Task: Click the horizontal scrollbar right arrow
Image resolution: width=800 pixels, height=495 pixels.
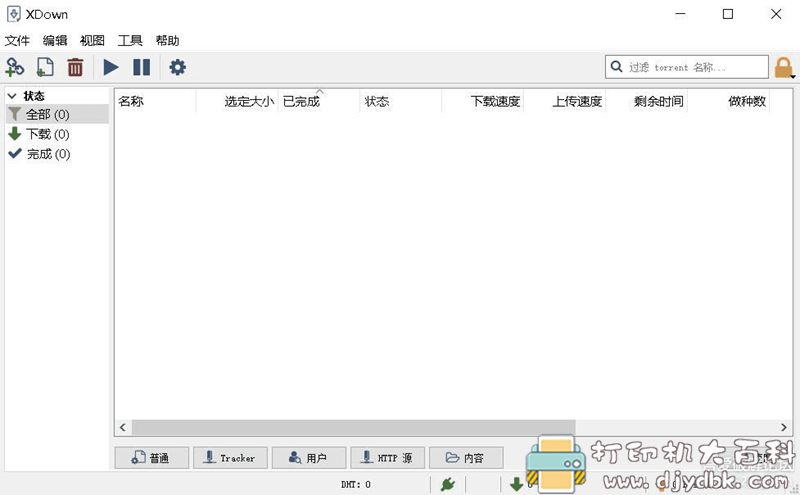Action: pos(784,427)
